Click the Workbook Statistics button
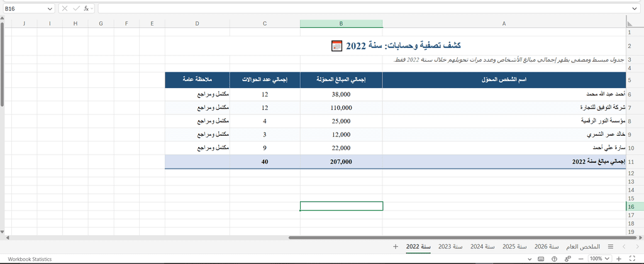The height and width of the screenshot is (264, 644). point(30,259)
